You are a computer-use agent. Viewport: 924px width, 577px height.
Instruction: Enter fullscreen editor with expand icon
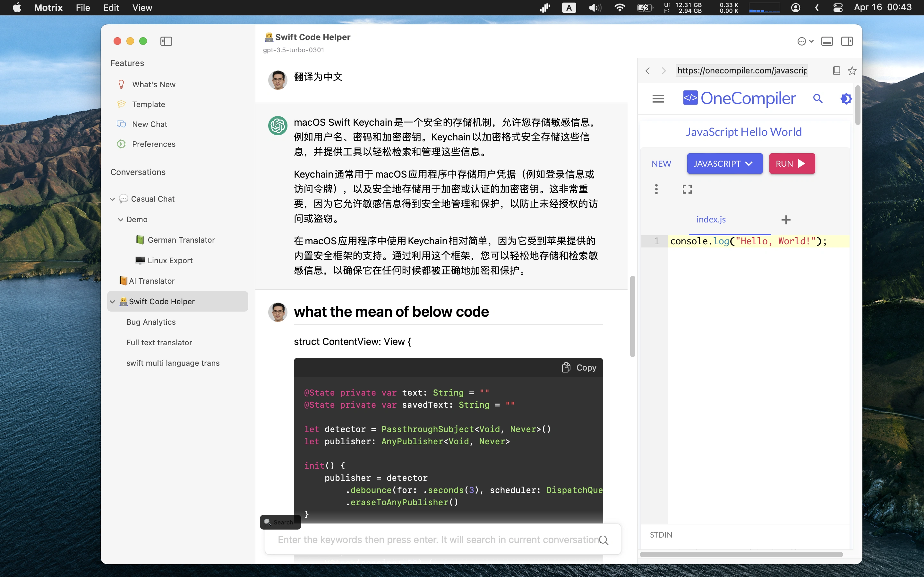(x=687, y=189)
